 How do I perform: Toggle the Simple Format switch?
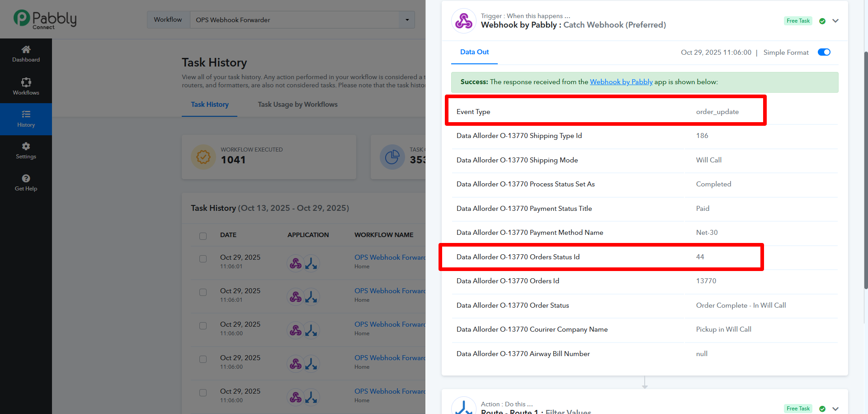coord(824,52)
